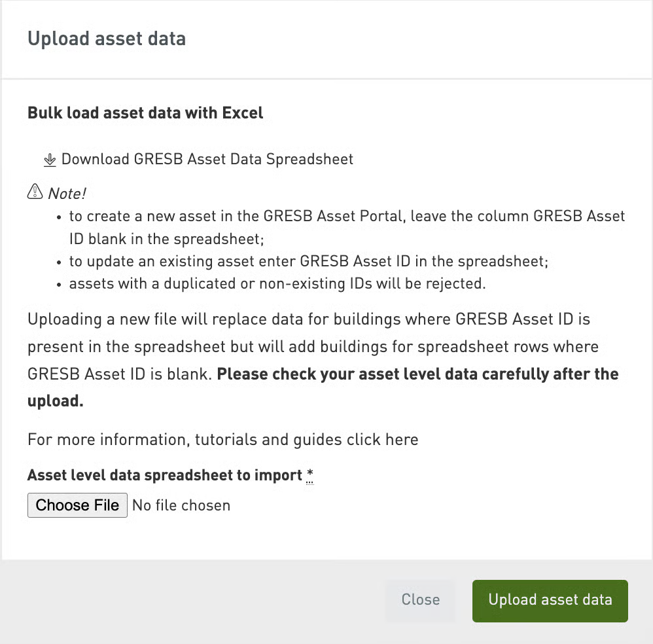
Task: Click the bullet about updating an existing asset
Action: [x=308, y=262]
